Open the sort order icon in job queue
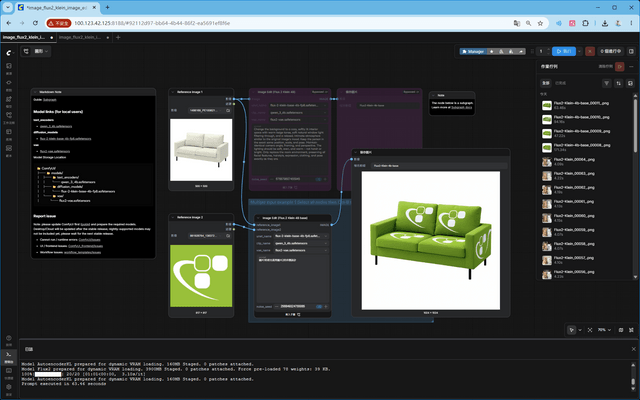Image resolution: width=640 pixels, height=400 pixels. (618, 83)
